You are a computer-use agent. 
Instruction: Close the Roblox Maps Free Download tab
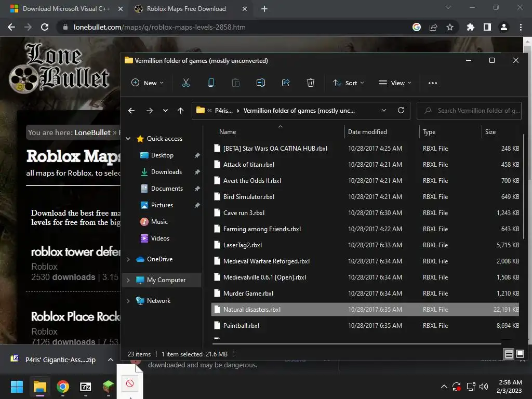coord(245,9)
